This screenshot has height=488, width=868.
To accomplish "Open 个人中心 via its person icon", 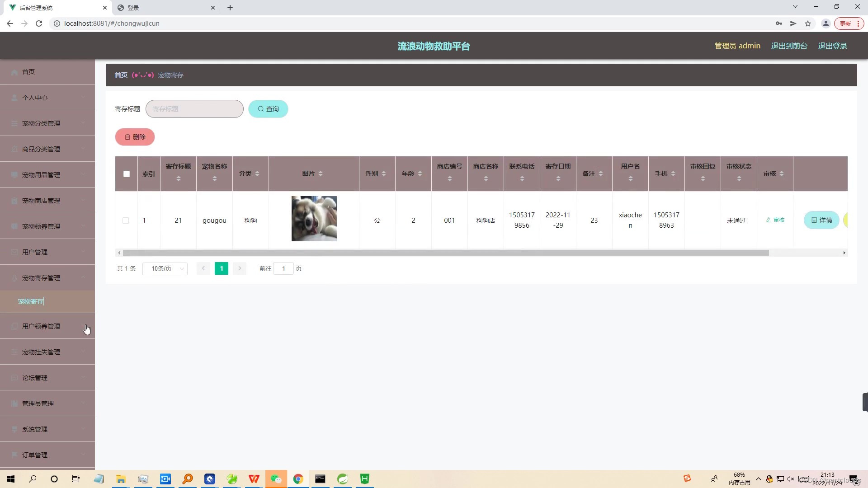I will point(14,98).
